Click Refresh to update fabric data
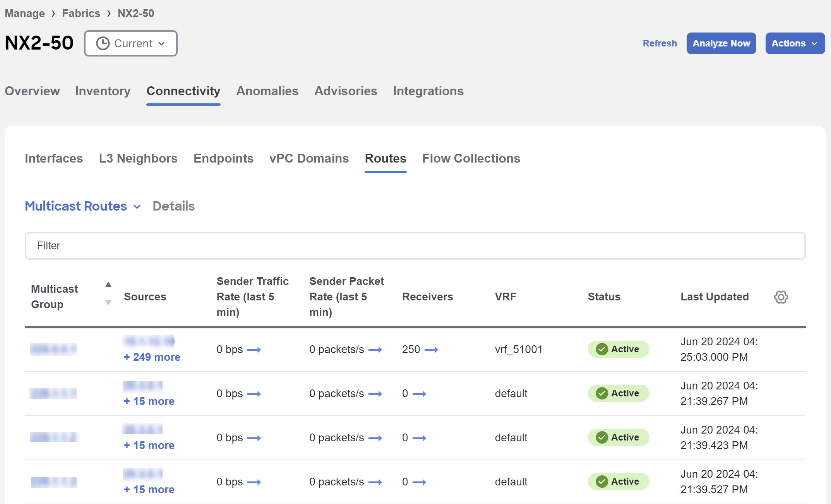831x504 pixels. coord(660,43)
